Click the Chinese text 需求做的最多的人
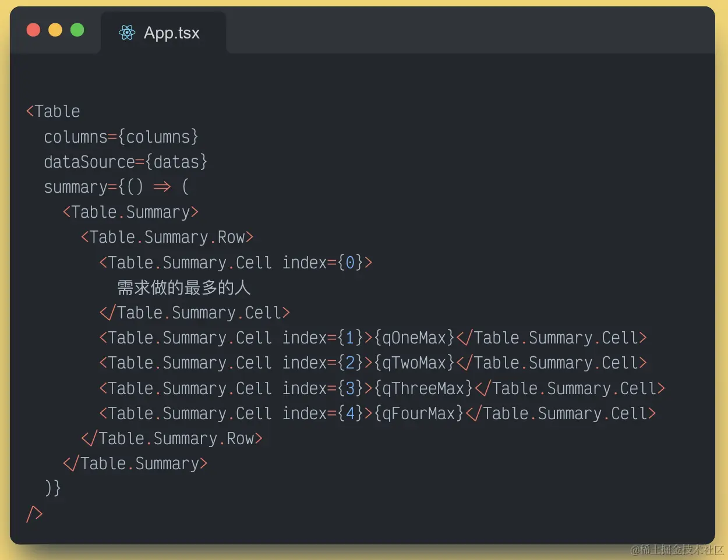This screenshot has width=728, height=560. pyautogui.click(x=184, y=288)
